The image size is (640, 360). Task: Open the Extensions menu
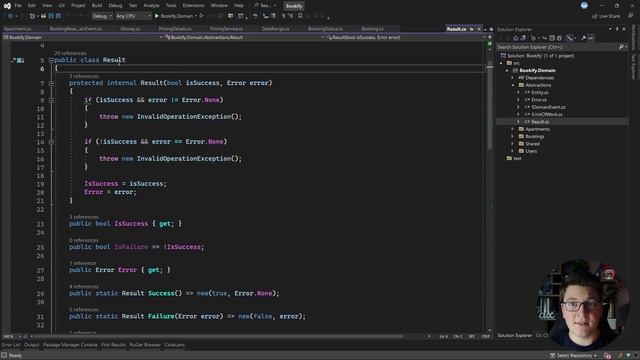[193, 6]
